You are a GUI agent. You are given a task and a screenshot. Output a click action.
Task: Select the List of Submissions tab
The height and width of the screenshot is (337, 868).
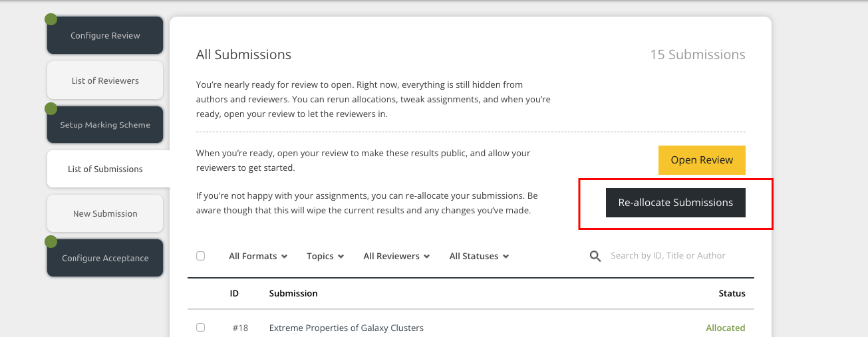(x=105, y=169)
